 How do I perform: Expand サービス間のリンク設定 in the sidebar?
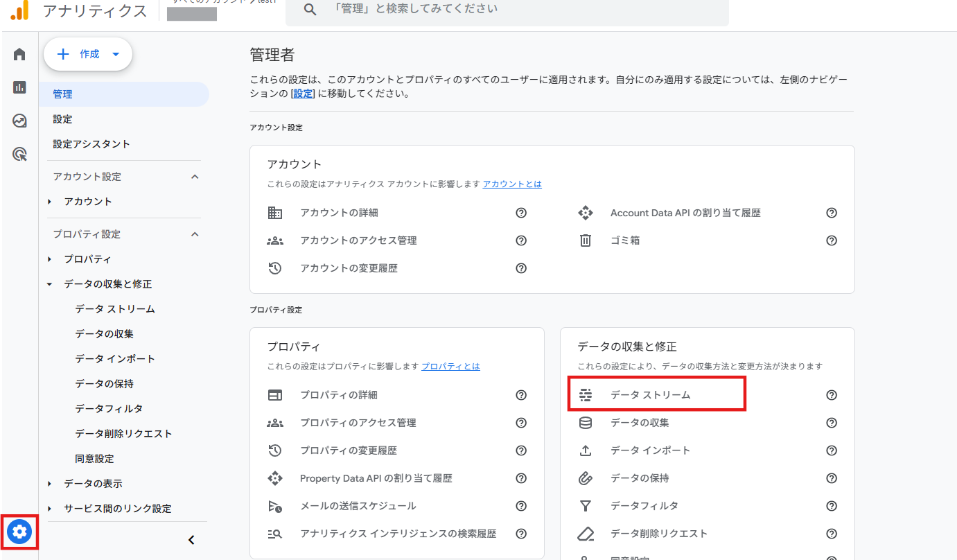point(49,509)
